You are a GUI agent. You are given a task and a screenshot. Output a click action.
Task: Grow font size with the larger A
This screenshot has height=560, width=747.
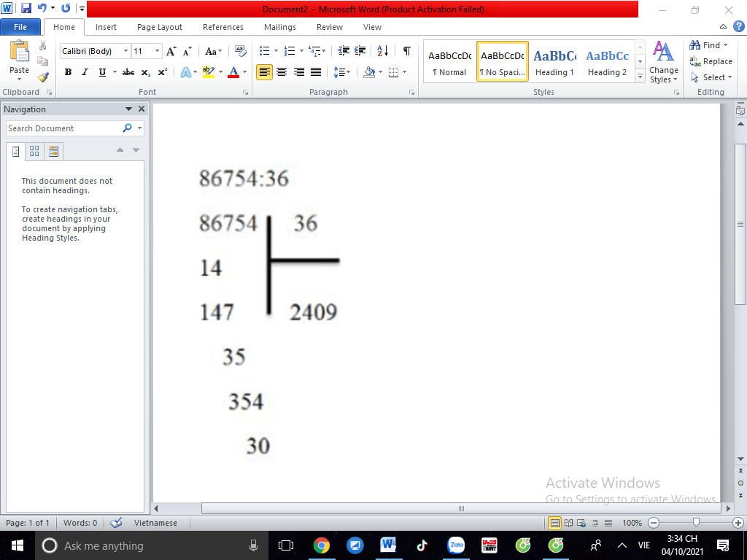click(x=171, y=51)
